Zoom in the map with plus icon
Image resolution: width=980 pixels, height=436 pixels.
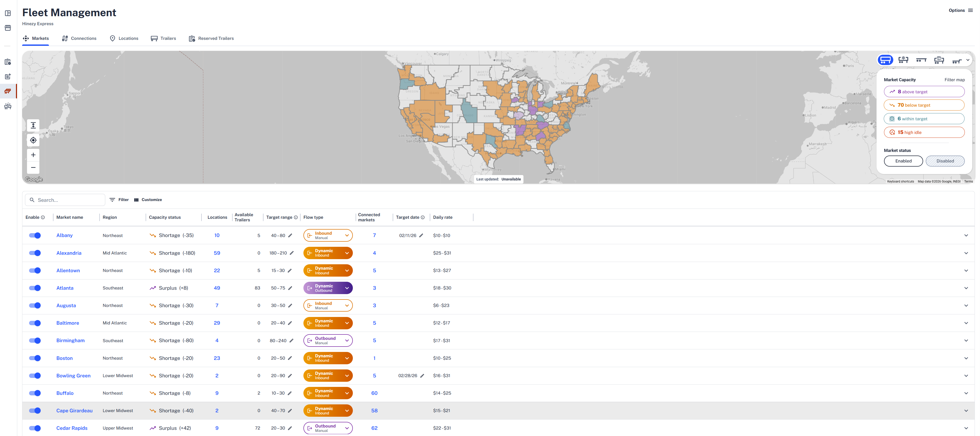[x=33, y=155]
